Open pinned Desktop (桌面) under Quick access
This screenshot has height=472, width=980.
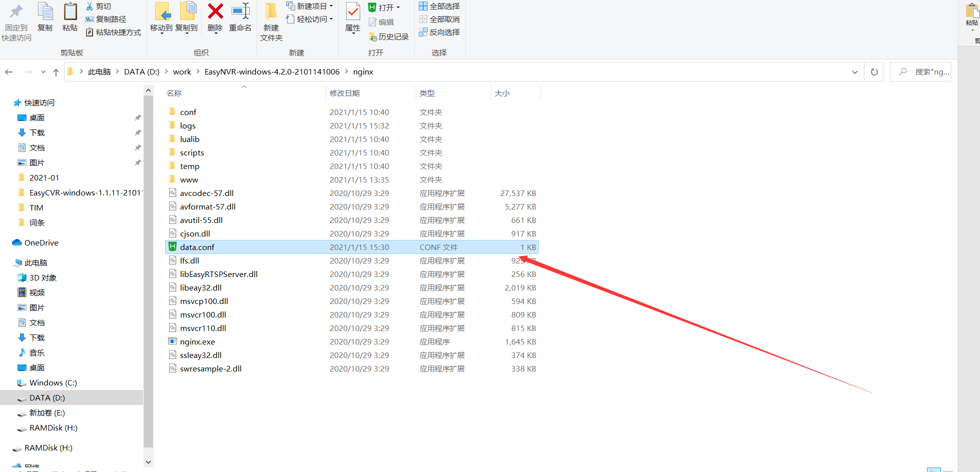tap(37, 117)
